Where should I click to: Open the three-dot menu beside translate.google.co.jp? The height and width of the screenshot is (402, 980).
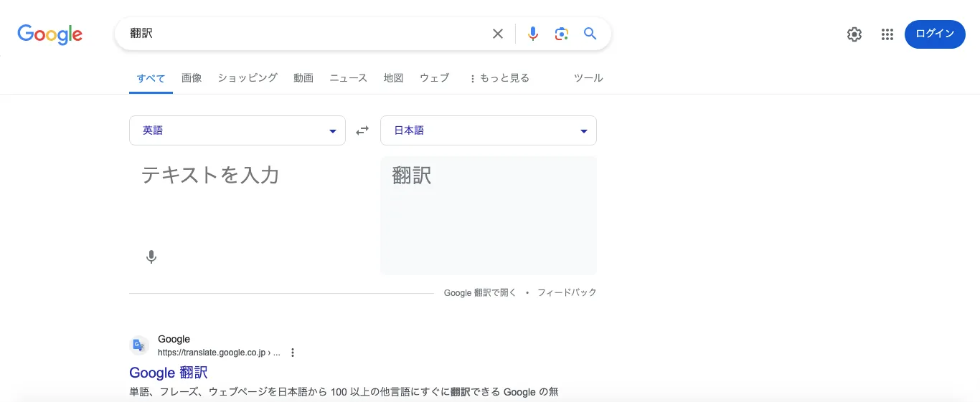293,353
